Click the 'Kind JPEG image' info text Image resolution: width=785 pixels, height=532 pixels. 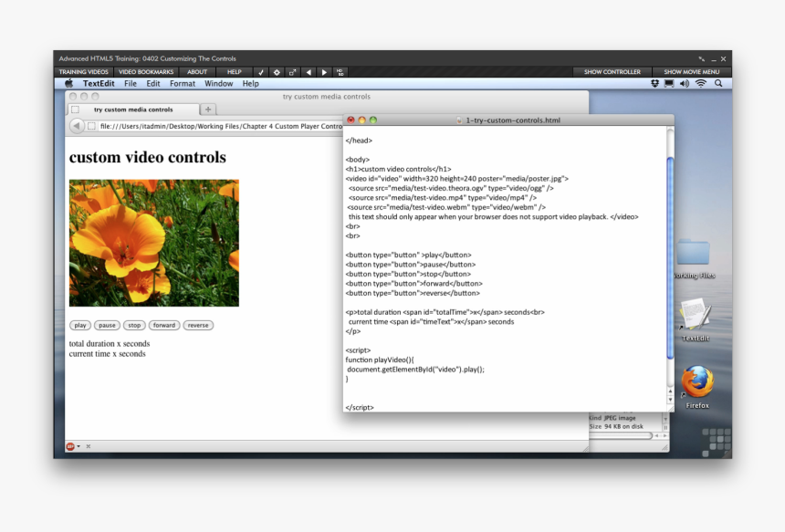(x=612, y=418)
